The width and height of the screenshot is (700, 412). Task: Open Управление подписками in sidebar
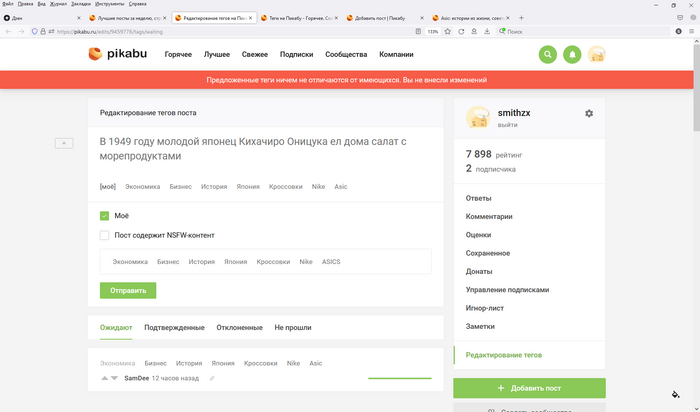pyautogui.click(x=507, y=290)
